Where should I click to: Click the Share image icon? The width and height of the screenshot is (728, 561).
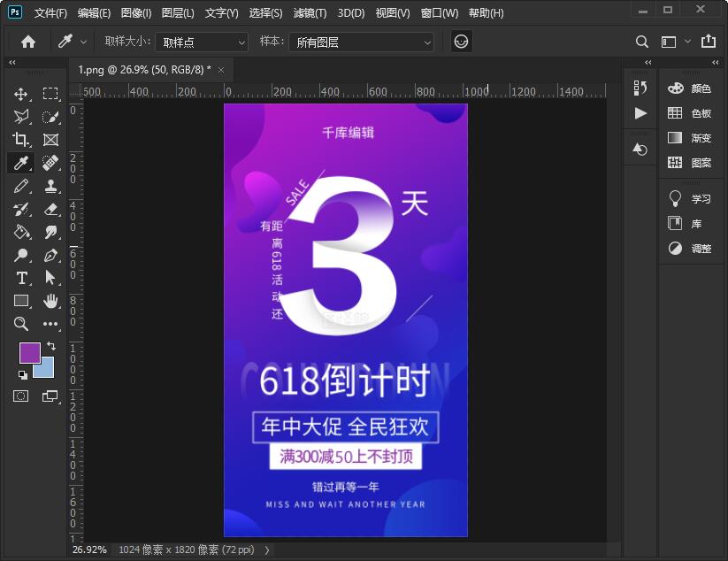(x=708, y=42)
